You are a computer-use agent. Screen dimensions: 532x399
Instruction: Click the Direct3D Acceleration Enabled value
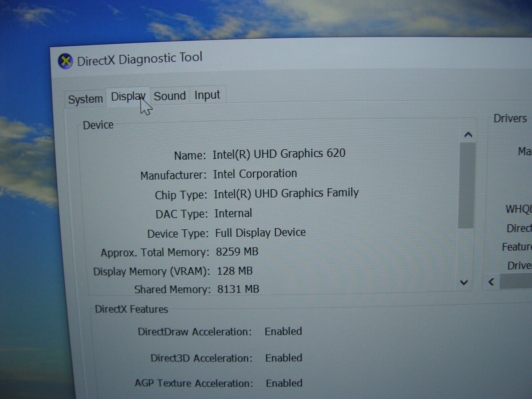[x=284, y=358]
